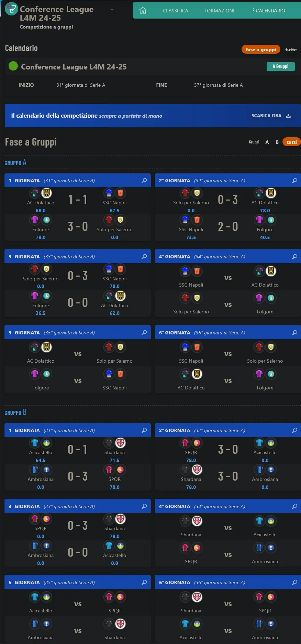Click the Scarica Ora download button
The width and height of the screenshot is (301, 644).
point(267,116)
